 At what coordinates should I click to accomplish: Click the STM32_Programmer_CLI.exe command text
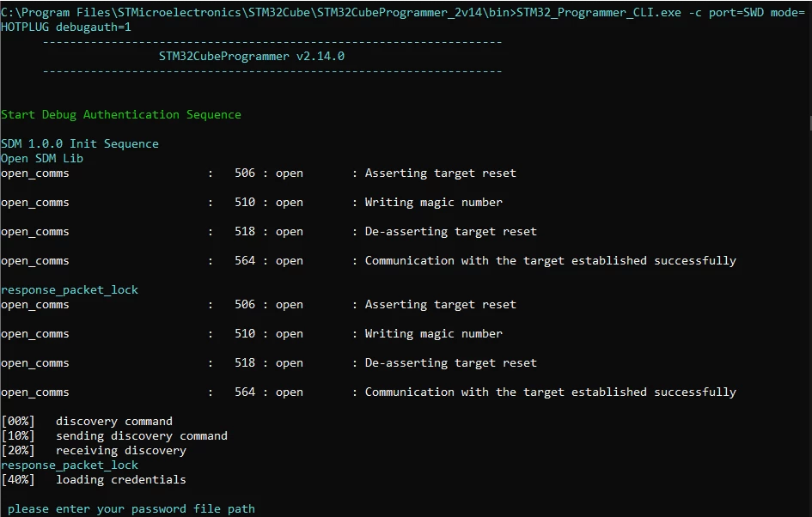point(599,12)
